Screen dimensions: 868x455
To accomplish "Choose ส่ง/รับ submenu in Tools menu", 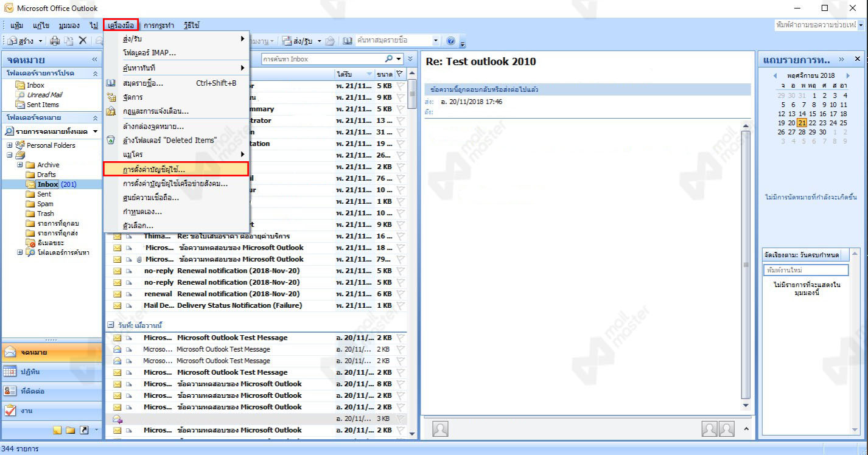I will tap(176, 39).
